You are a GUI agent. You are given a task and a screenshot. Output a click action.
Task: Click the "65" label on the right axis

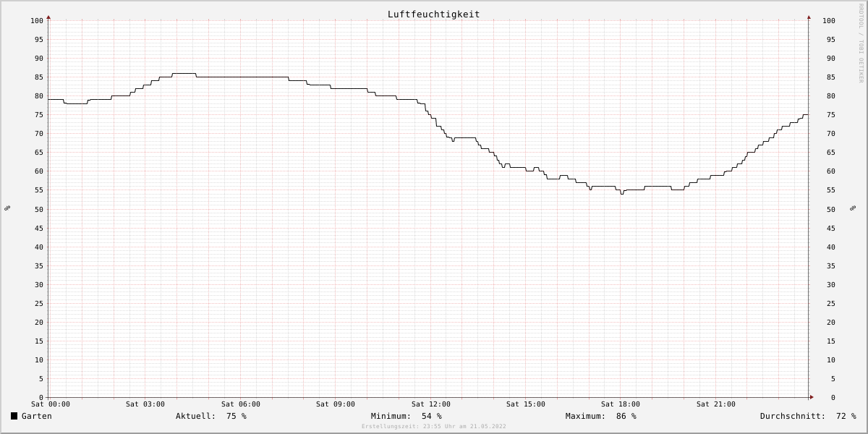(x=830, y=153)
